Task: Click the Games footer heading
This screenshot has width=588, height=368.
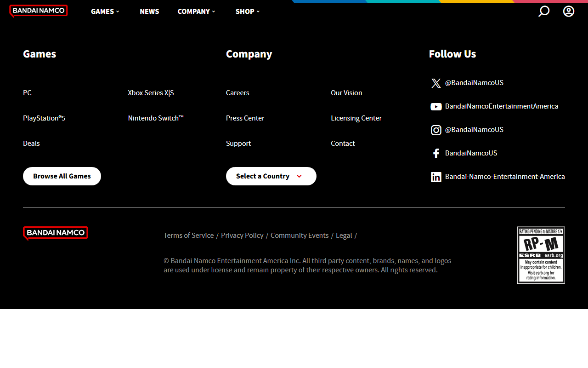Action: point(40,54)
